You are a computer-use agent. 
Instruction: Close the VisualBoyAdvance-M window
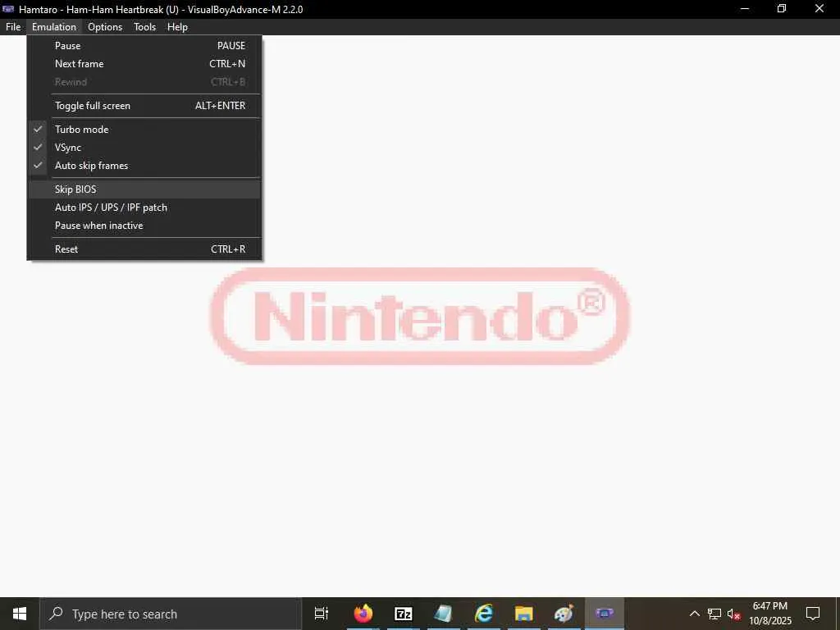pos(819,9)
